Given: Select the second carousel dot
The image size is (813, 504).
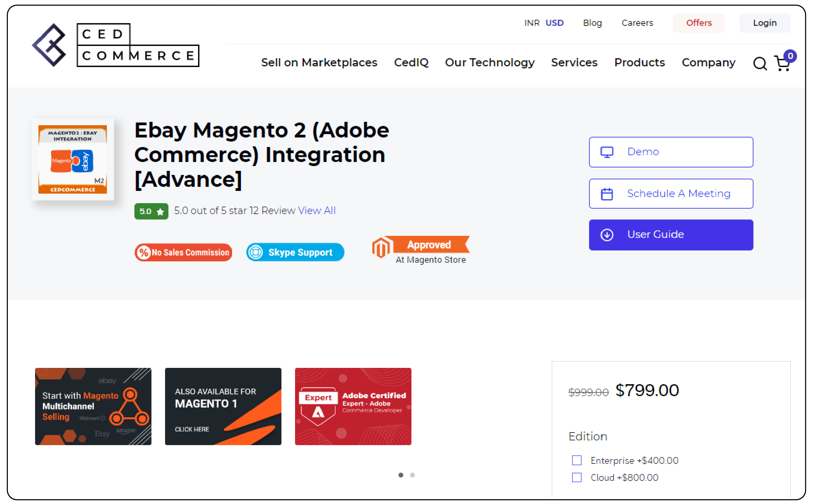Looking at the screenshot, I should click(412, 475).
